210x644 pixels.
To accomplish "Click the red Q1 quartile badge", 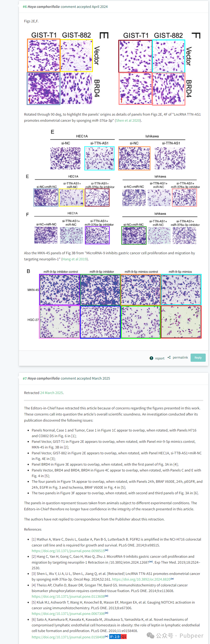I will coord(124,637).
